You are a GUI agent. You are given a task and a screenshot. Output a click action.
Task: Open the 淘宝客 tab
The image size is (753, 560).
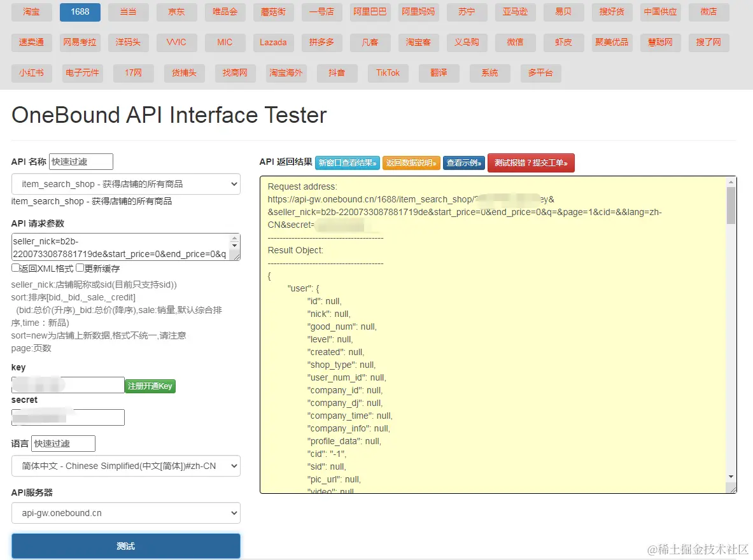418,42
